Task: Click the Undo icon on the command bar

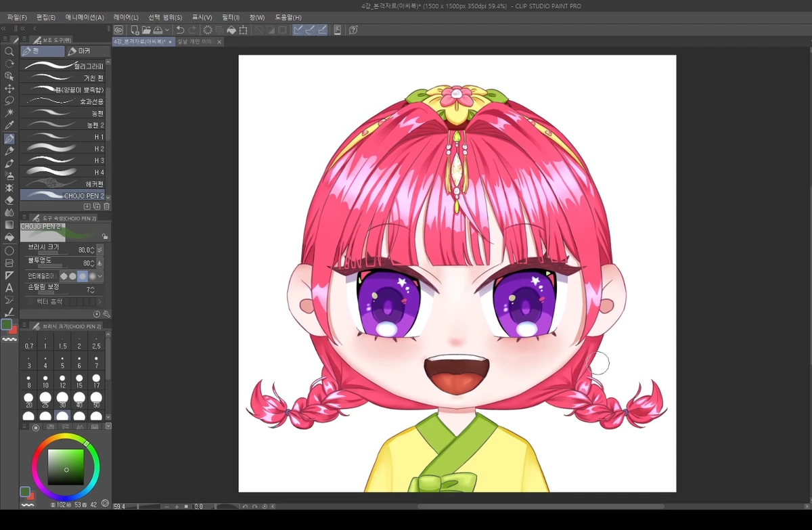Action: [x=179, y=30]
